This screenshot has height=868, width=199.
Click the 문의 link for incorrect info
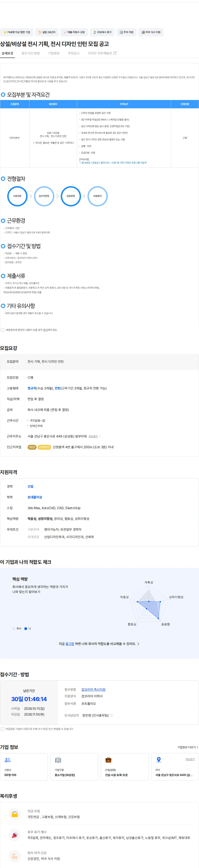coord(45,330)
